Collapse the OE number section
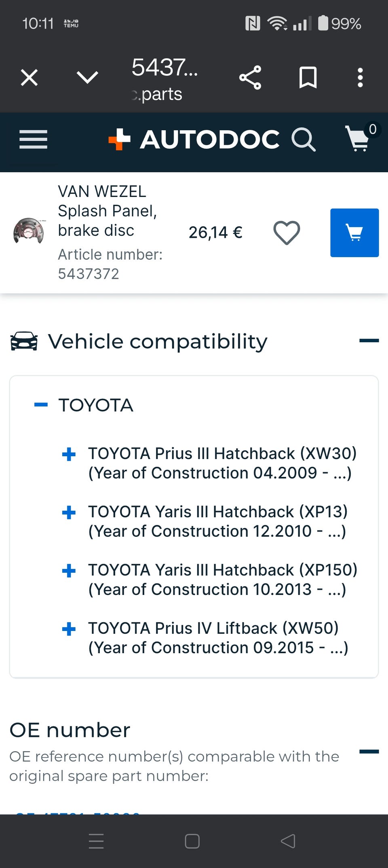 click(369, 752)
